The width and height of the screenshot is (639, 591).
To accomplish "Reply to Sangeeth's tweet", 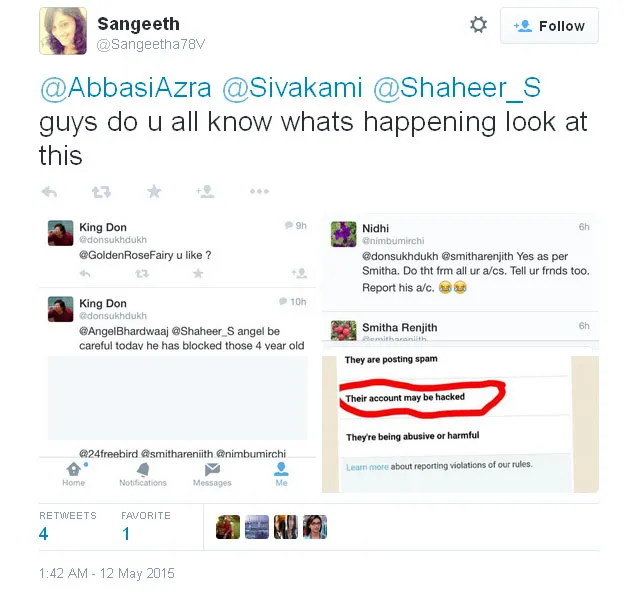I will pyautogui.click(x=49, y=192).
